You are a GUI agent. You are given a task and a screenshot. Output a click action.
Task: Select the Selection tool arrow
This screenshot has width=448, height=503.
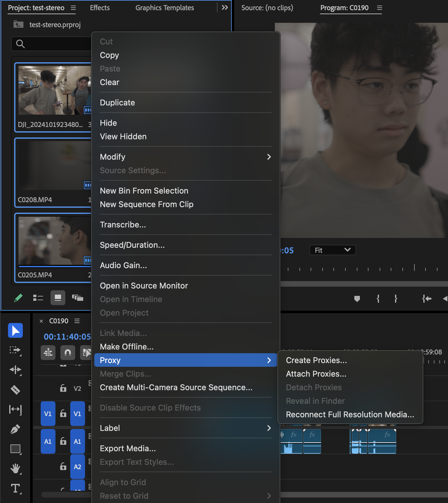[x=15, y=330]
